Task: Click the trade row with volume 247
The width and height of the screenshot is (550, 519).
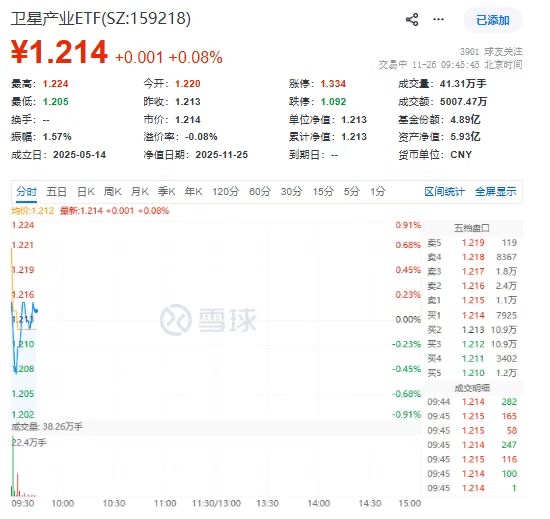Action: 472,445
